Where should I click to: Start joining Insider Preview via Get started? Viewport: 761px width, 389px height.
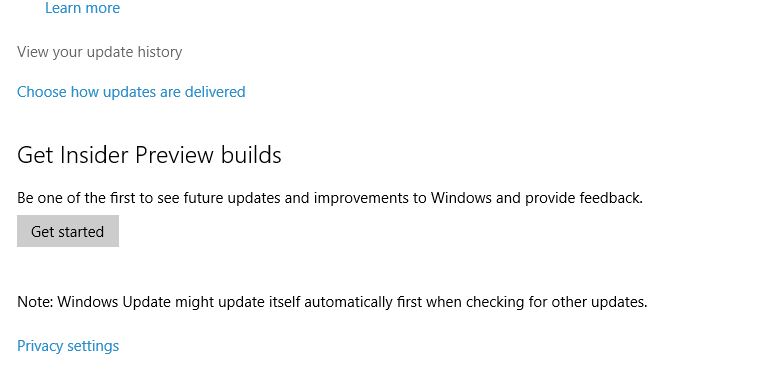click(68, 231)
